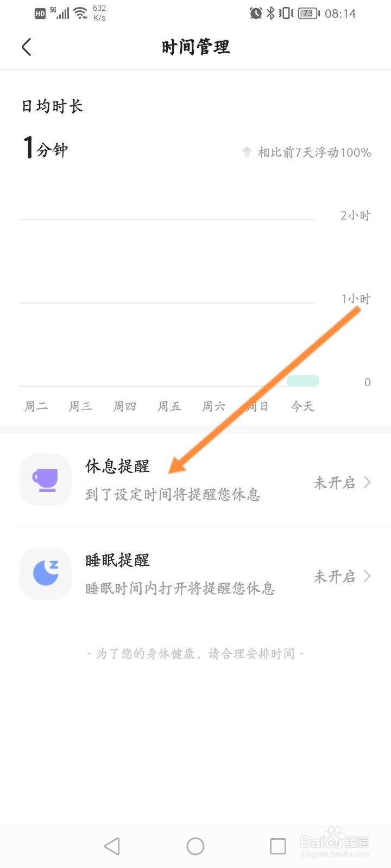Select the 休息提醒 menu row title

coord(117,466)
